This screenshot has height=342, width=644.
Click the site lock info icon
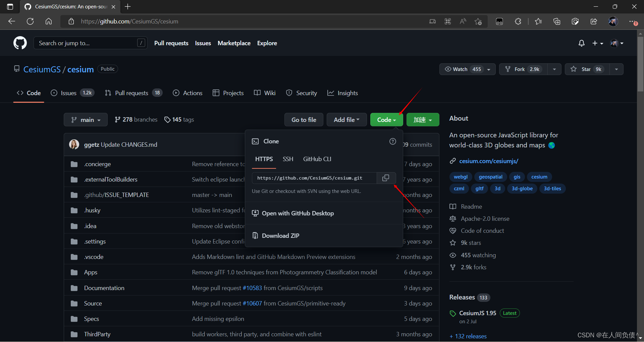71,21
